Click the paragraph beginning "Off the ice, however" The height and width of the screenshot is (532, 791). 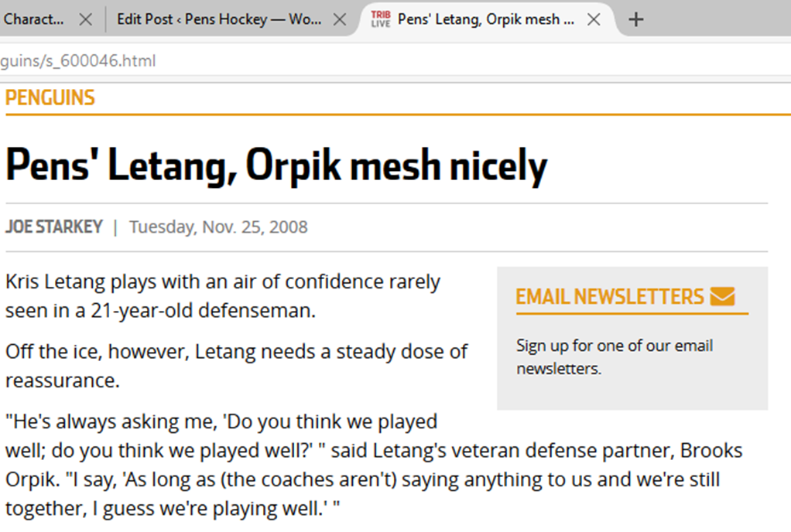(x=236, y=366)
